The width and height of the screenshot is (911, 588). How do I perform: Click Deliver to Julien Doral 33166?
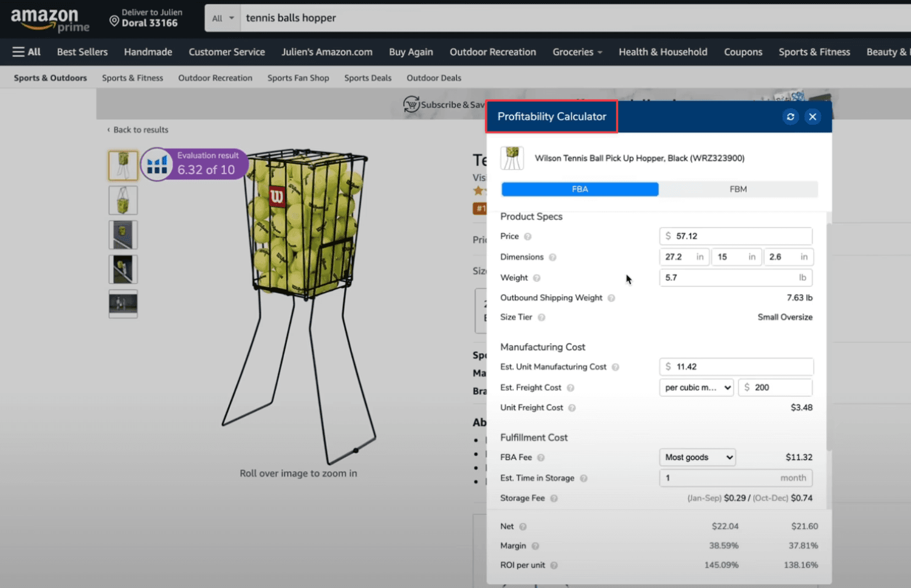146,18
